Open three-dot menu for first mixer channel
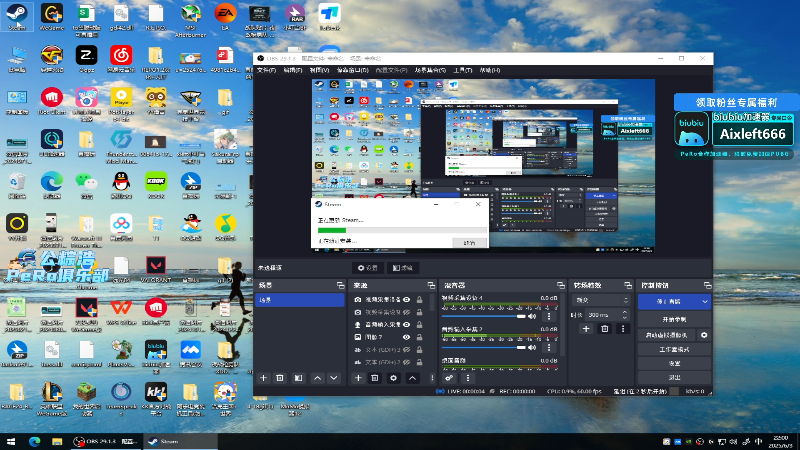800x450 pixels. point(549,316)
